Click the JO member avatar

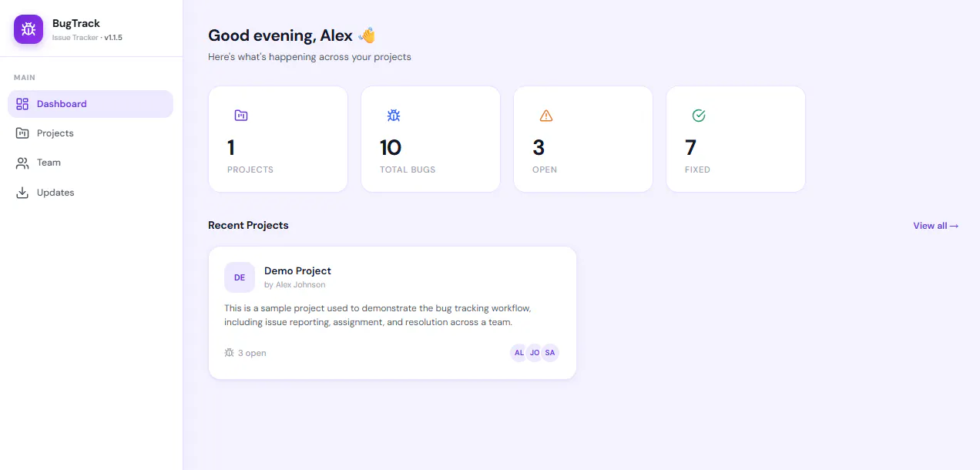click(535, 353)
